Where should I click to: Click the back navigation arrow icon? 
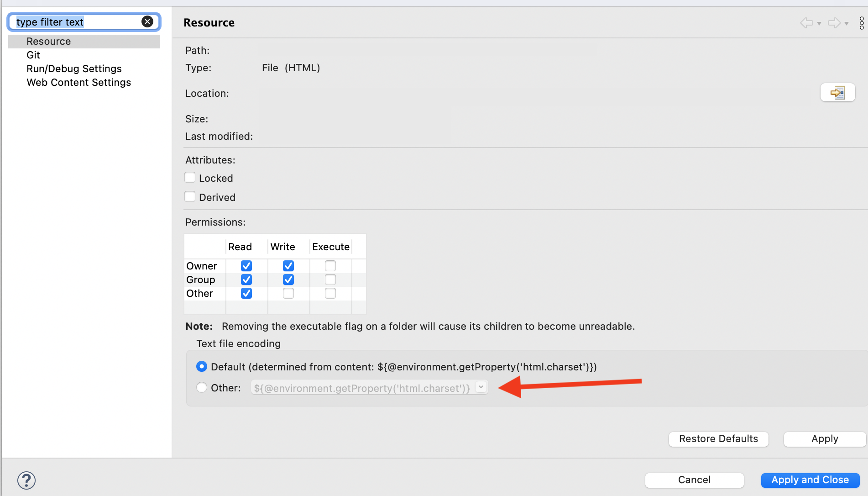806,23
